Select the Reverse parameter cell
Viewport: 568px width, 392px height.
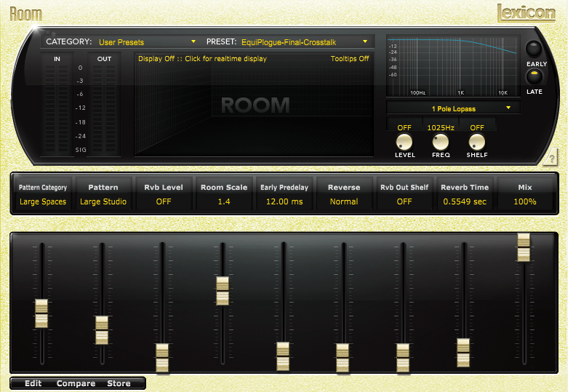point(344,194)
